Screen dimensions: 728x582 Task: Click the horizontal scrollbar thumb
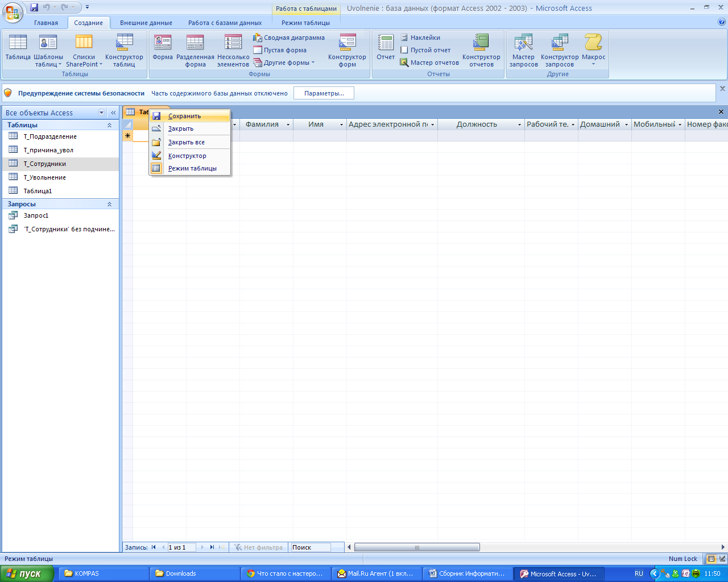(x=417, y=547)
